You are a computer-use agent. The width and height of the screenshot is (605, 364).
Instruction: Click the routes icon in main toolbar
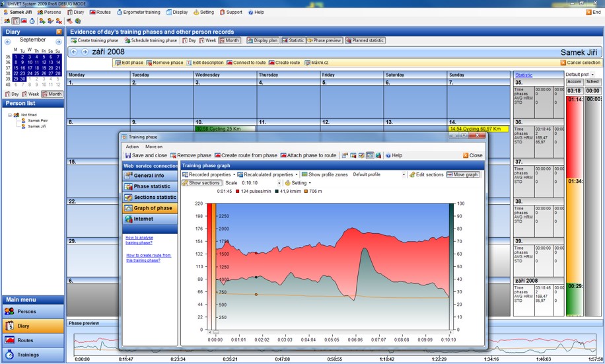24,21
